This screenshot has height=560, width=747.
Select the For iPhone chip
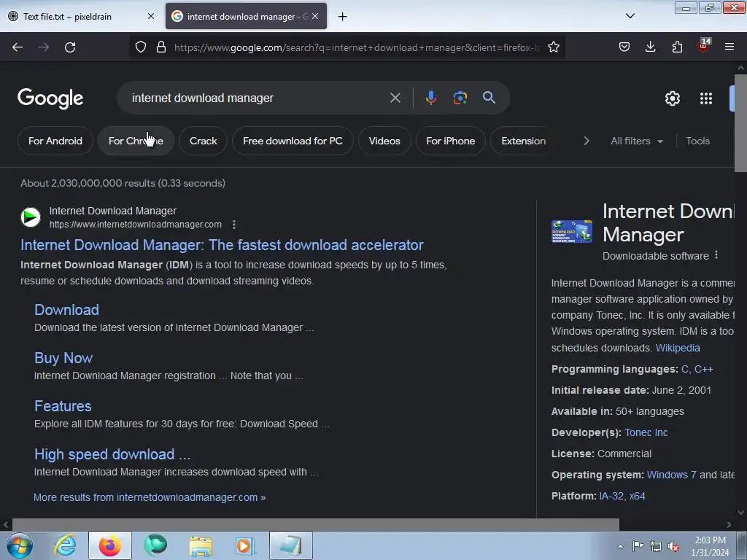click(x=451, y=141)
